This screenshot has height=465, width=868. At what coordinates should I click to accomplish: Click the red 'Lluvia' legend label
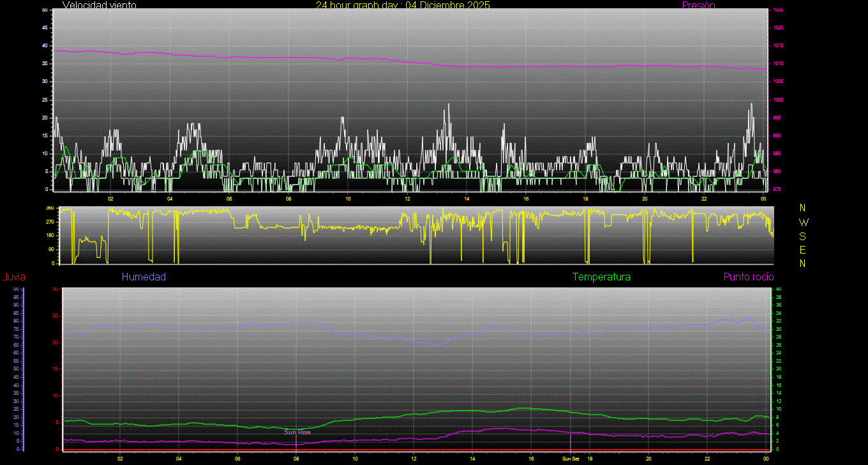(13, 277)
